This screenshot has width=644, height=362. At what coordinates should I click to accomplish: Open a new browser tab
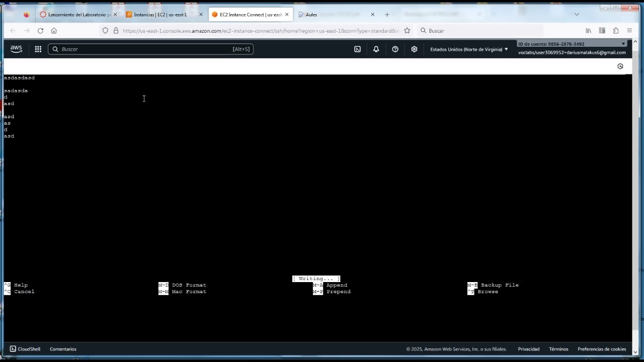(387, 15)
